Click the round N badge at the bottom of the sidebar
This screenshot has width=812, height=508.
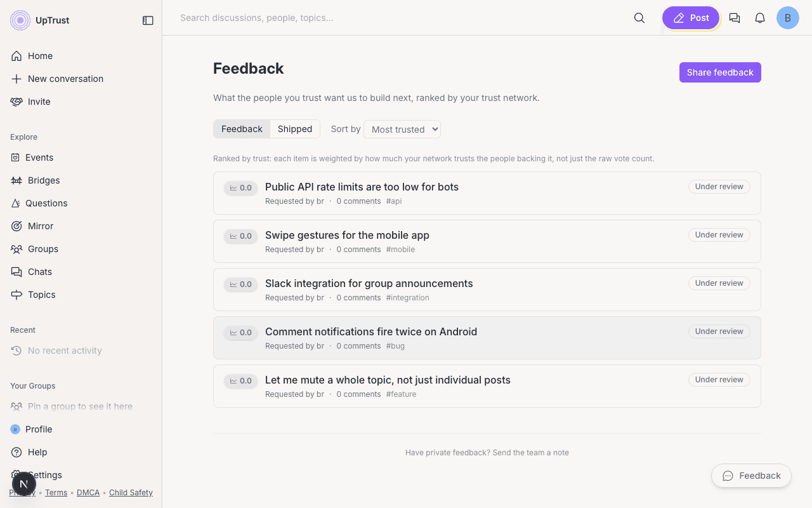tap(23, 484)
